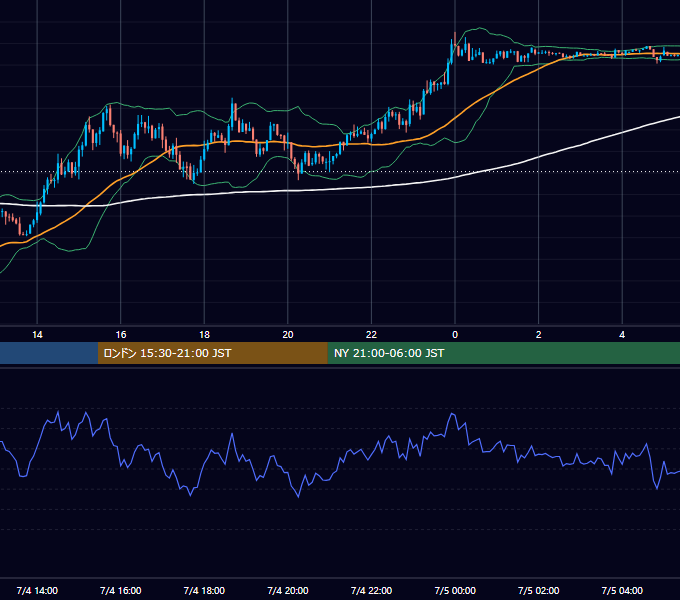Click the 4 hour axis label
Viewport: 680px width, 600px height.
coord(622,335)
